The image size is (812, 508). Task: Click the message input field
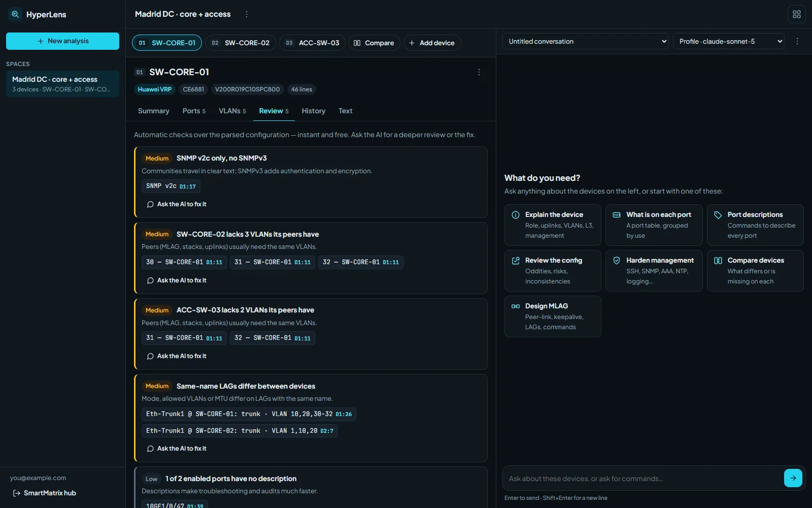coord(644,479)
